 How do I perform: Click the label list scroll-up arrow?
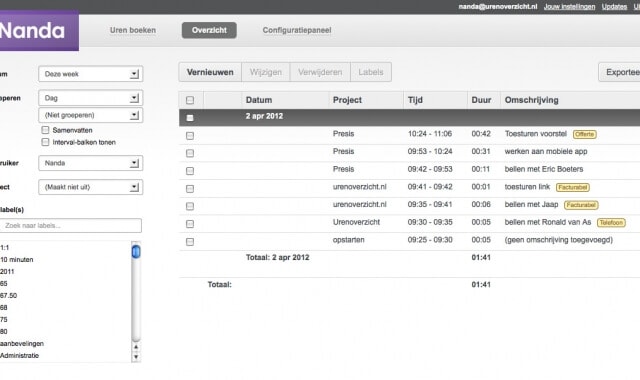[x=136, y=347]
